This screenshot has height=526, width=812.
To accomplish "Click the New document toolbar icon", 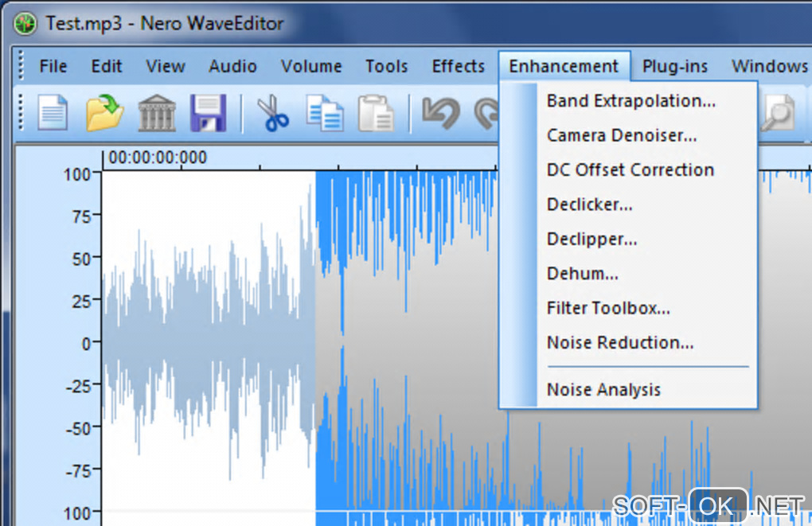I will pyautogui.click(x=53, y=112).
